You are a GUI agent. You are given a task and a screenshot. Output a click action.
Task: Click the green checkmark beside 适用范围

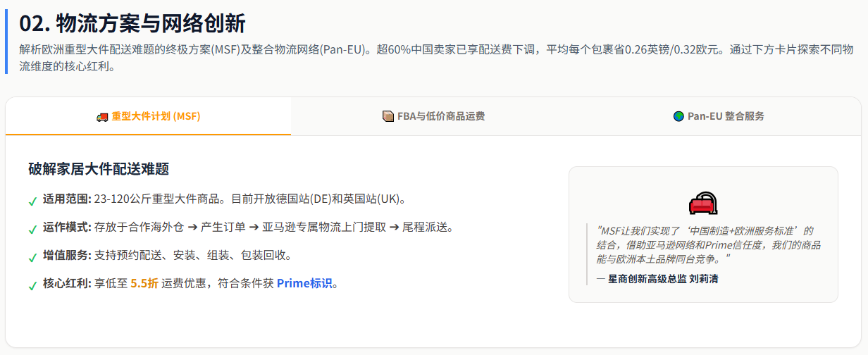coord(32,201)
